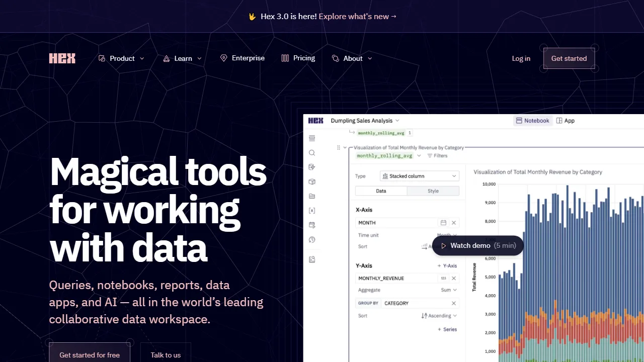Expand the Product chevron
The image size is (644, 362).
(x=142, y=58)
